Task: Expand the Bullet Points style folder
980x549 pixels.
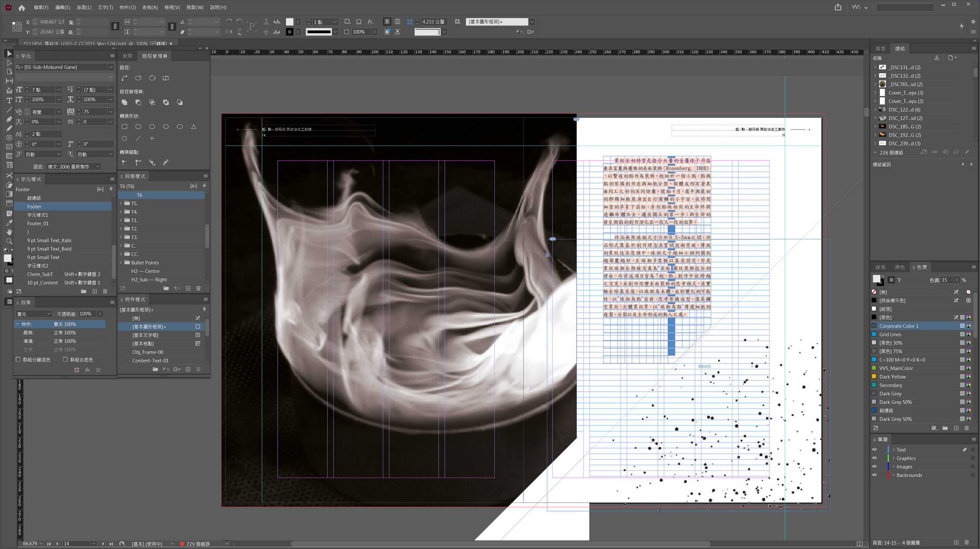Action: 121,263
